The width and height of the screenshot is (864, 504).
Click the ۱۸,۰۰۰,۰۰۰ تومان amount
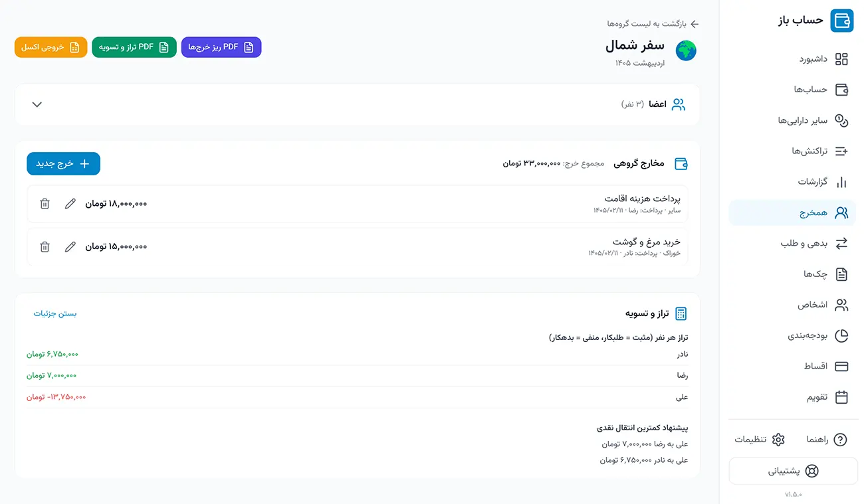click(116, 204)
